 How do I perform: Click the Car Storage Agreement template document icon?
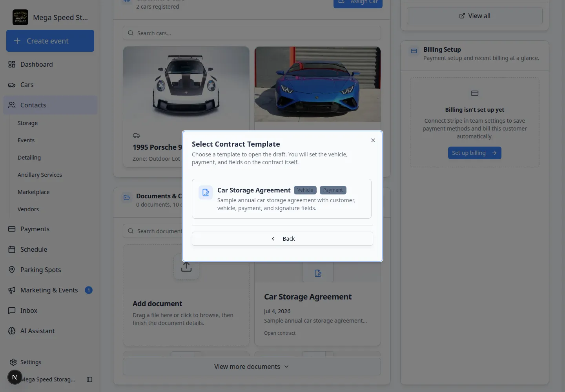[206, 192]
